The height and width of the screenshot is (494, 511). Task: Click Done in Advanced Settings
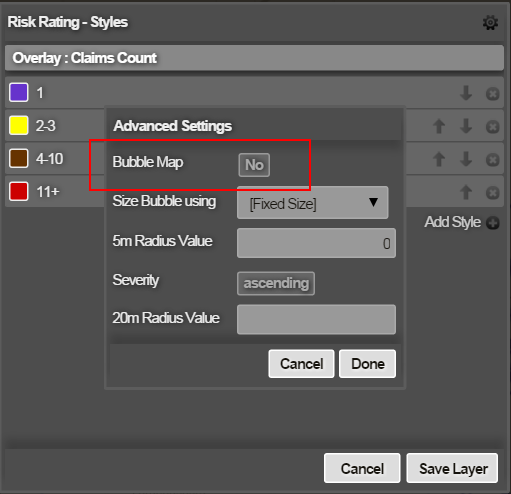[367, 364]
